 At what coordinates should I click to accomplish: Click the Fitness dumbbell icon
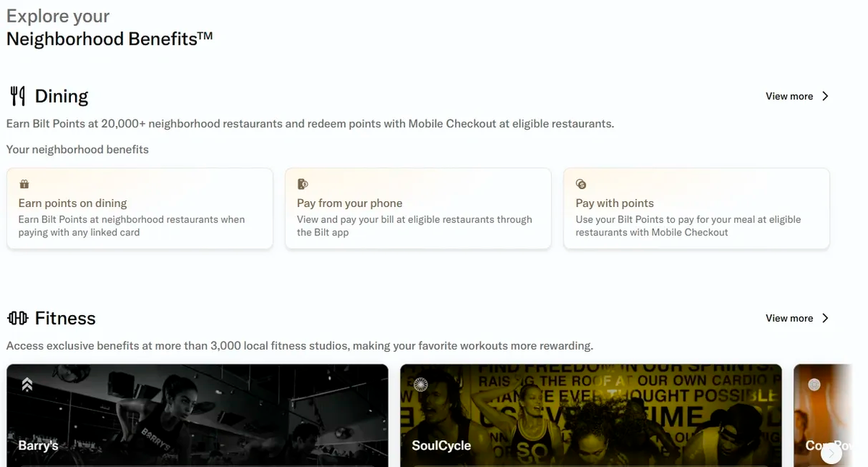click(17, 318)
